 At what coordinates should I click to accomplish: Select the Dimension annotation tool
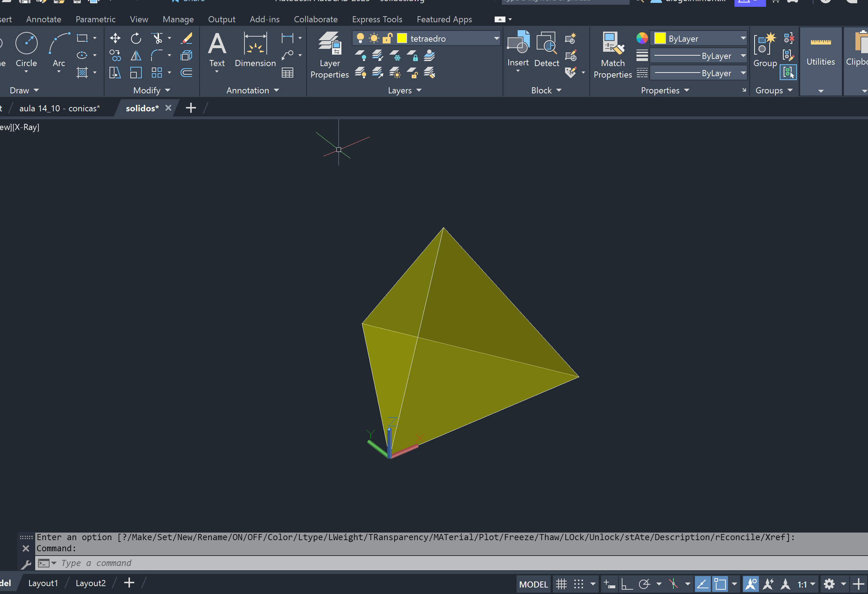255,44
